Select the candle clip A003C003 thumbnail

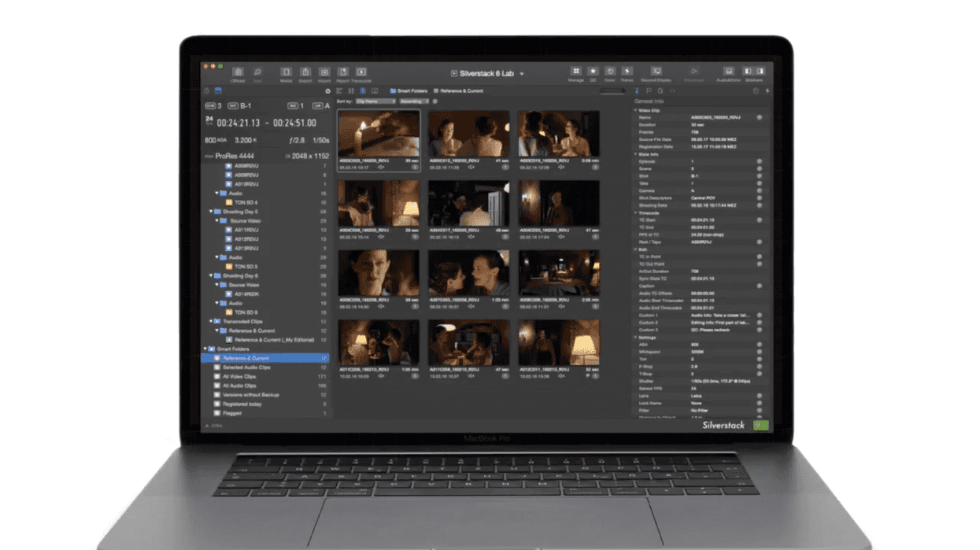pos(379,134)
